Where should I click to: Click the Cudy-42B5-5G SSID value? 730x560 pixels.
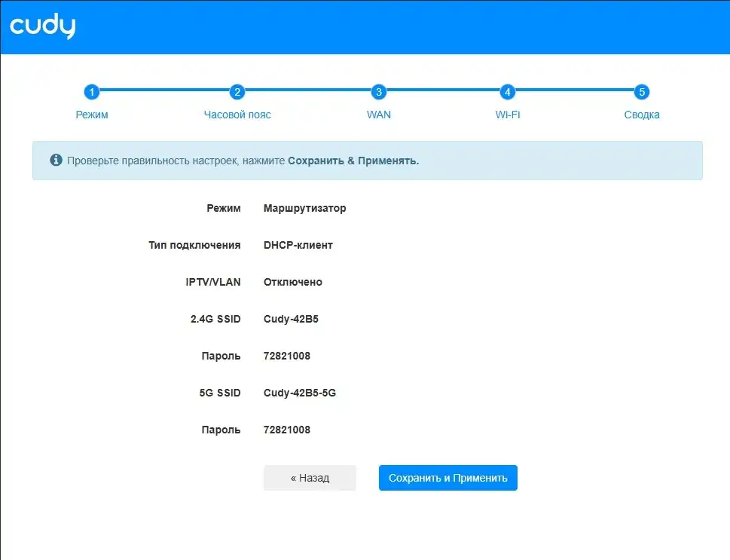click(x=299, y=393)
